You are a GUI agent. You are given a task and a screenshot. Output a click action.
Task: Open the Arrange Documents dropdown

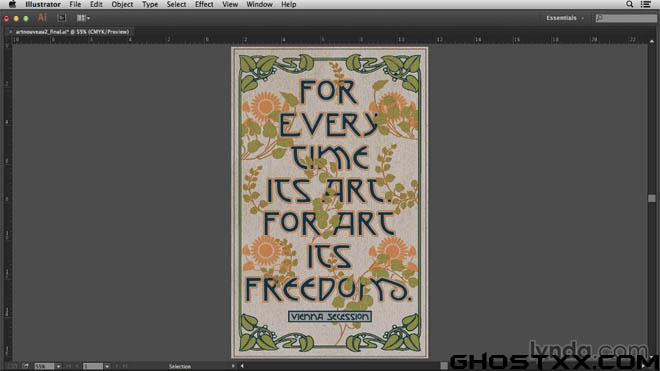click(x=83, y=18)
